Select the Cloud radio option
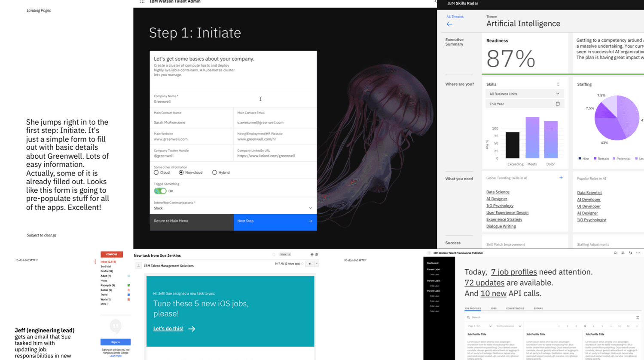The width and height of the screenshot is (644, 360). coord(156,172)
